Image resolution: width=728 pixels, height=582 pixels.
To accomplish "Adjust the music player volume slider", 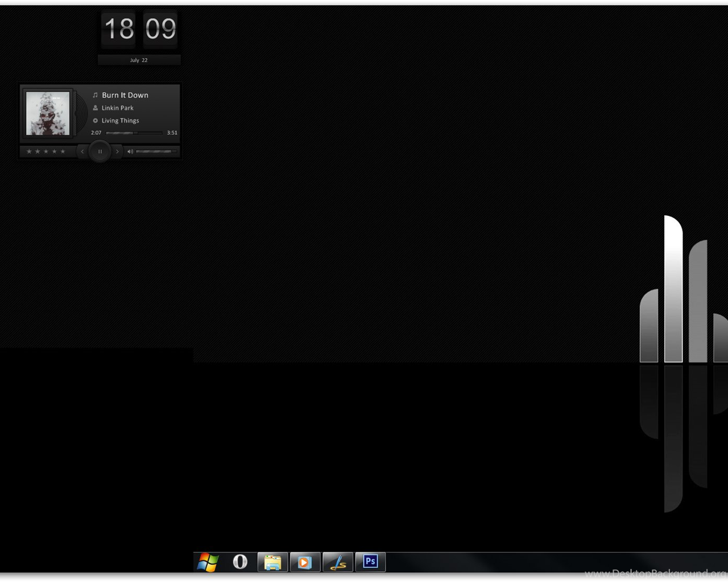I will coord(155,151).
